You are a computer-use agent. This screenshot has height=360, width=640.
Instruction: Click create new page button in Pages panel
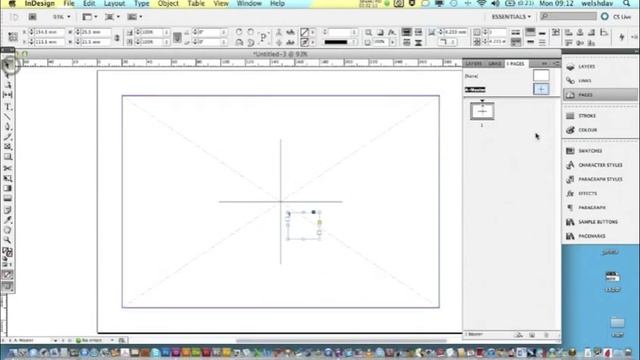(532, 335)
